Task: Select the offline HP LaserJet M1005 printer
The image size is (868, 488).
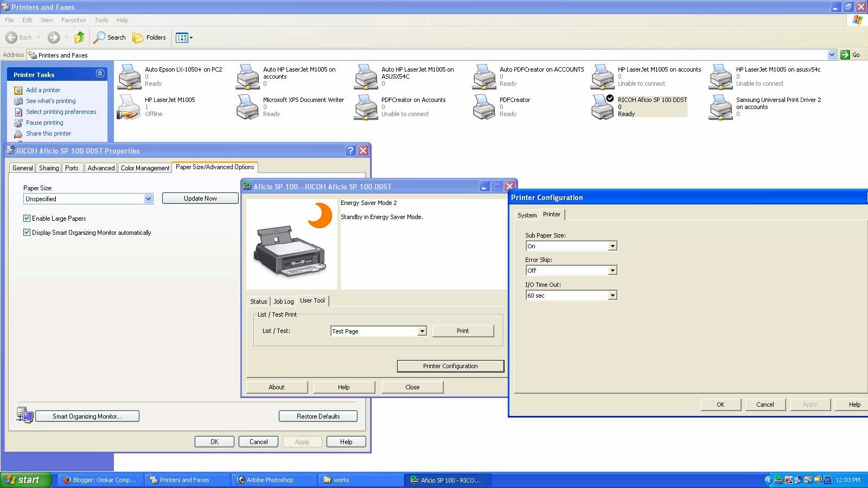Action: point(129,107)
